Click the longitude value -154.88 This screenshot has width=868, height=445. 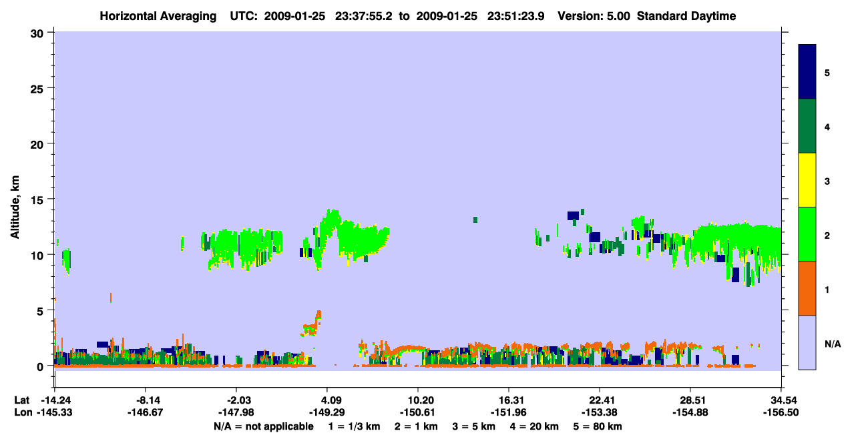(x=690, y=412)
